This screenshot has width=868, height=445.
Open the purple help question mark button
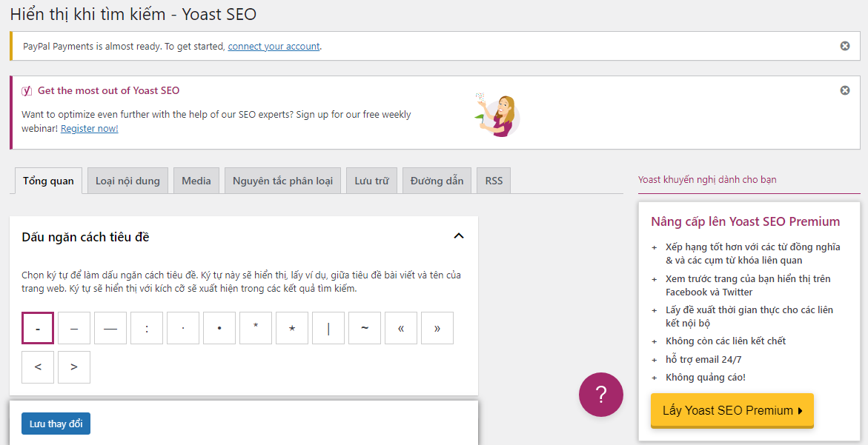point(600,395)
